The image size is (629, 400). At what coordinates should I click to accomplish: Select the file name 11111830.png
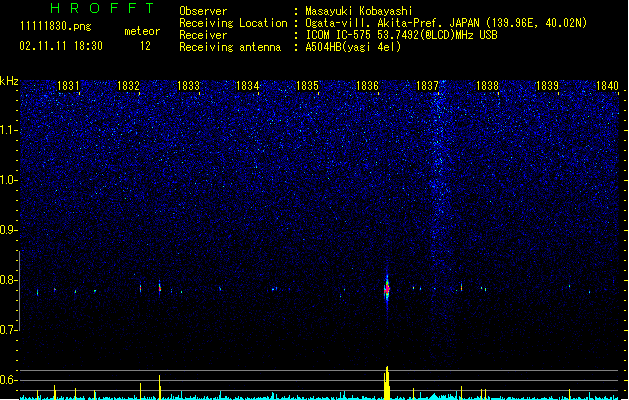click(56, 26)
